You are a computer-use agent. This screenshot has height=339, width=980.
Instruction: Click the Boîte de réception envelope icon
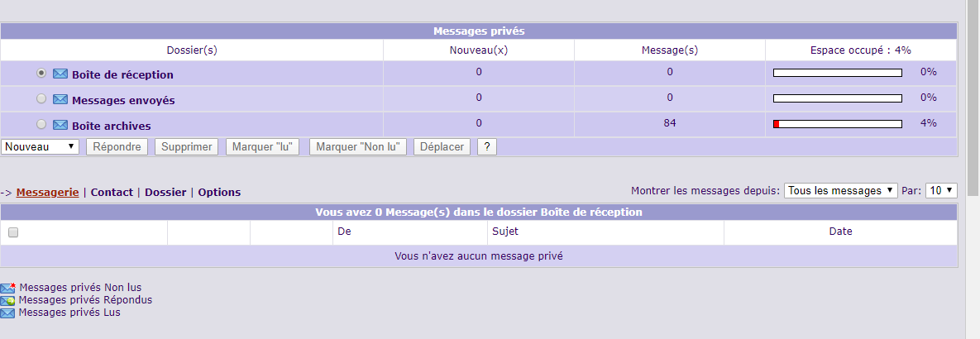60,74
